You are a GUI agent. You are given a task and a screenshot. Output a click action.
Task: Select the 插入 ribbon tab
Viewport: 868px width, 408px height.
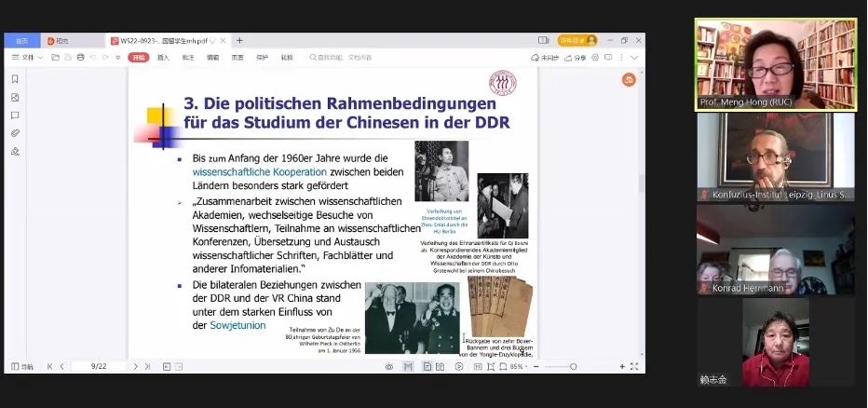163,57
